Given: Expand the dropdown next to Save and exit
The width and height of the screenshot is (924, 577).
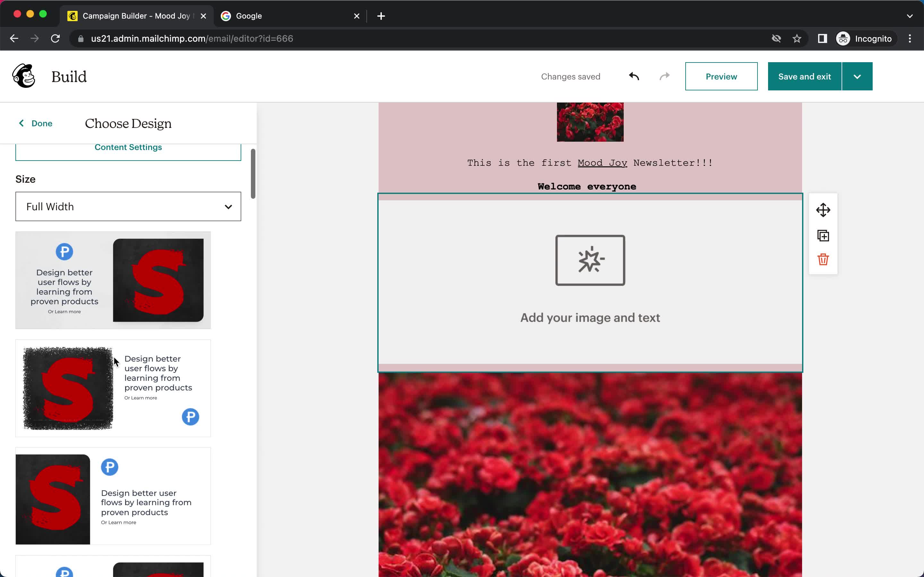Looking at the screenshot, I should pos(858,76).
